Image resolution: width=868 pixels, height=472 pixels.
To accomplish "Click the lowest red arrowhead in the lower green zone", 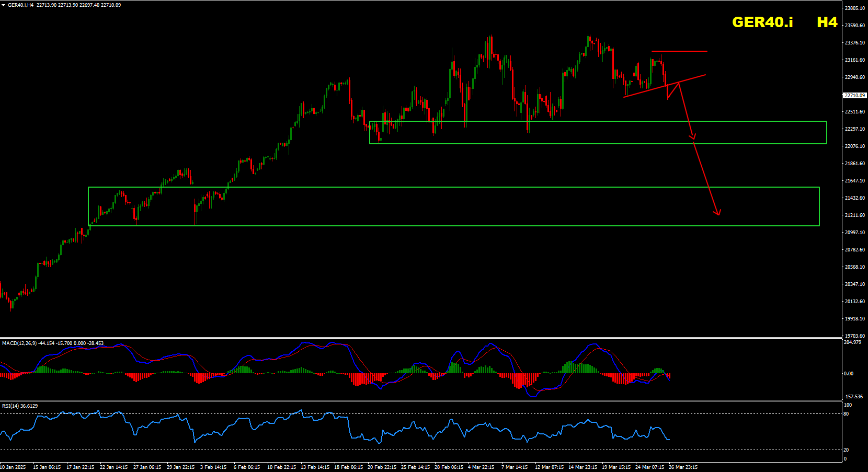I will pyautogui.click(x=718, y=212).
